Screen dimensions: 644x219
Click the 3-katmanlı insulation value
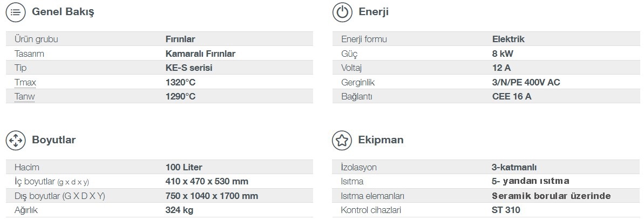tap(514, 168)
